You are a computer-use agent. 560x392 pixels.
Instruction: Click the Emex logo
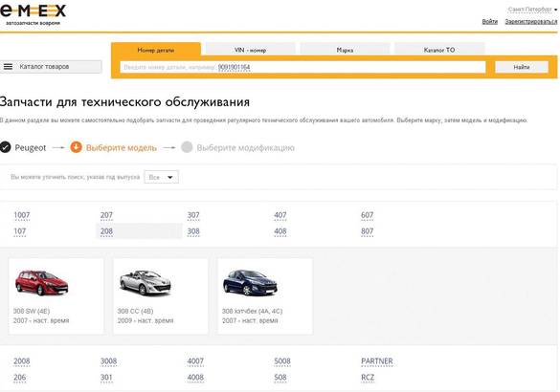(33, 14)
